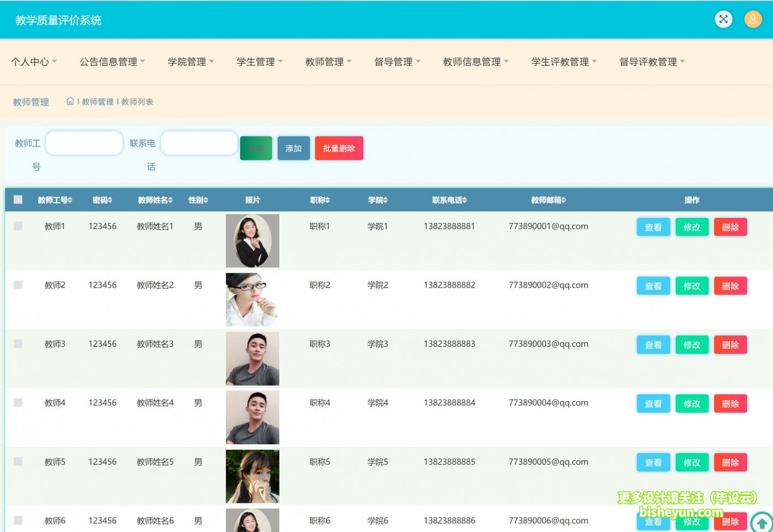Expand the 个人中心 dropdown menu
The height and width of the screenshot is (532, 773).
34,62
